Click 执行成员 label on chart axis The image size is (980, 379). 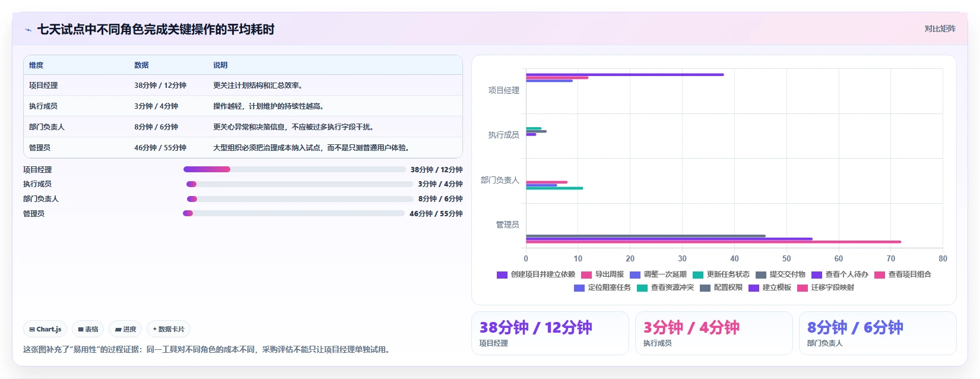503,135
